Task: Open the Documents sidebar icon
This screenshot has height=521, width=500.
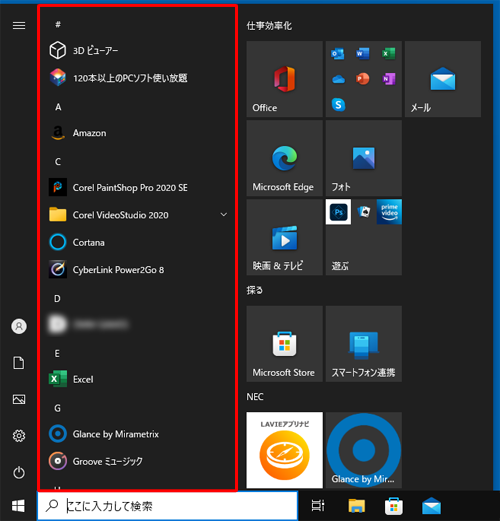Action: tap(19, 363)
